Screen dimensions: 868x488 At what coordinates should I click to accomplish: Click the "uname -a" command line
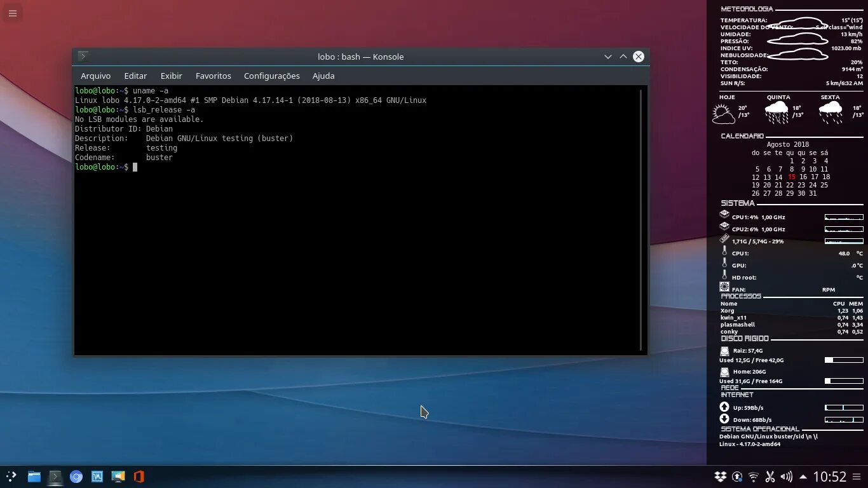(x=121, y=91)
